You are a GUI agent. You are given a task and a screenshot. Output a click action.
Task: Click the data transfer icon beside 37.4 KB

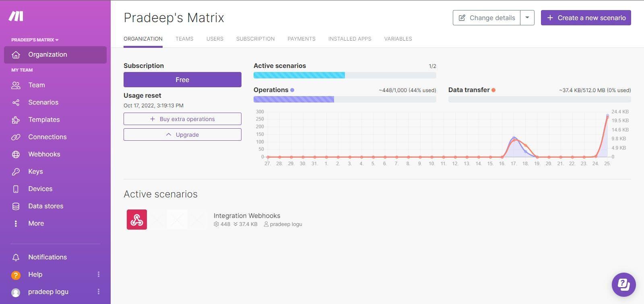tap(235, 224)
